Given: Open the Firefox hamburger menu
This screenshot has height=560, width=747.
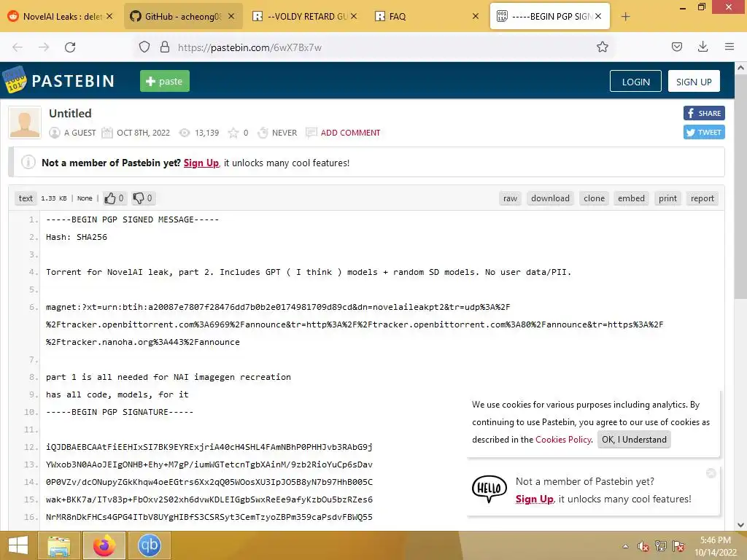Looking at the screenshot, I should click(729, 47).
